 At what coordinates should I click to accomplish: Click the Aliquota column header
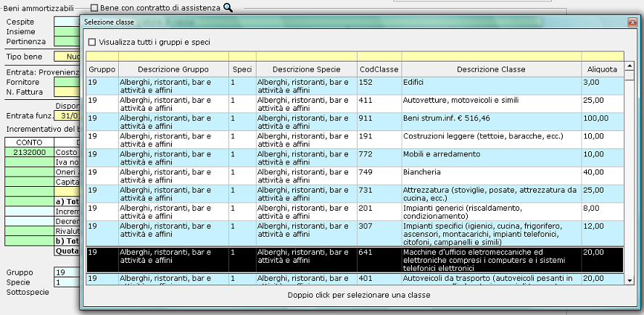click(x=602, y=70)
